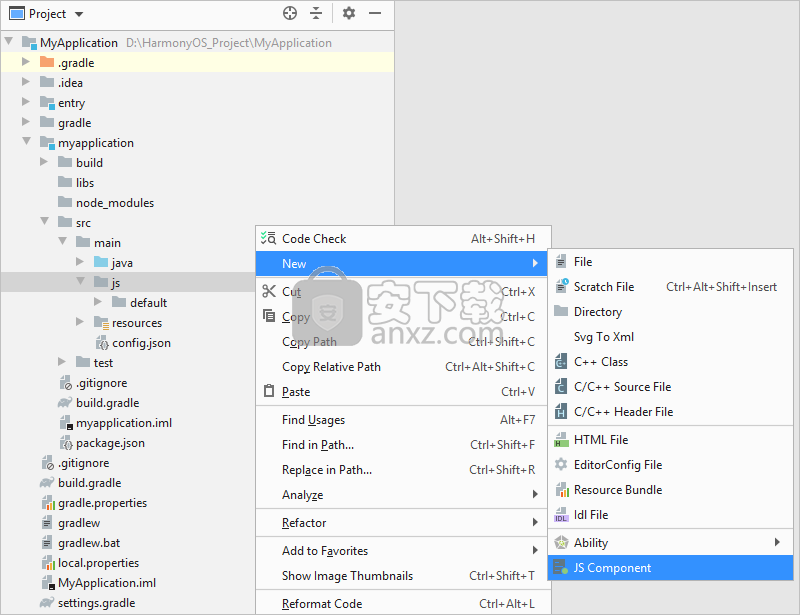Expand the default folder
This screenshot has width=800, height=615.
click(x=98, y=302)
